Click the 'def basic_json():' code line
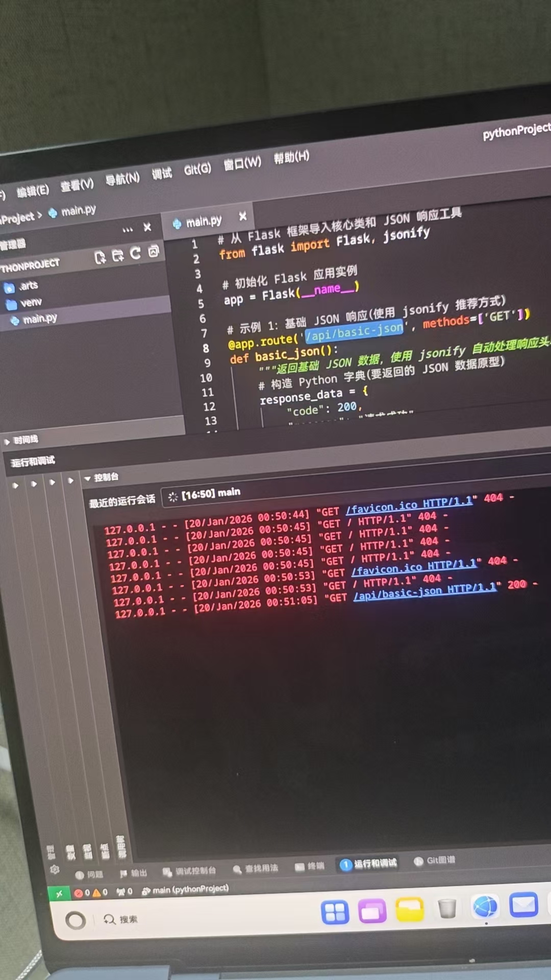 (284, 354)
